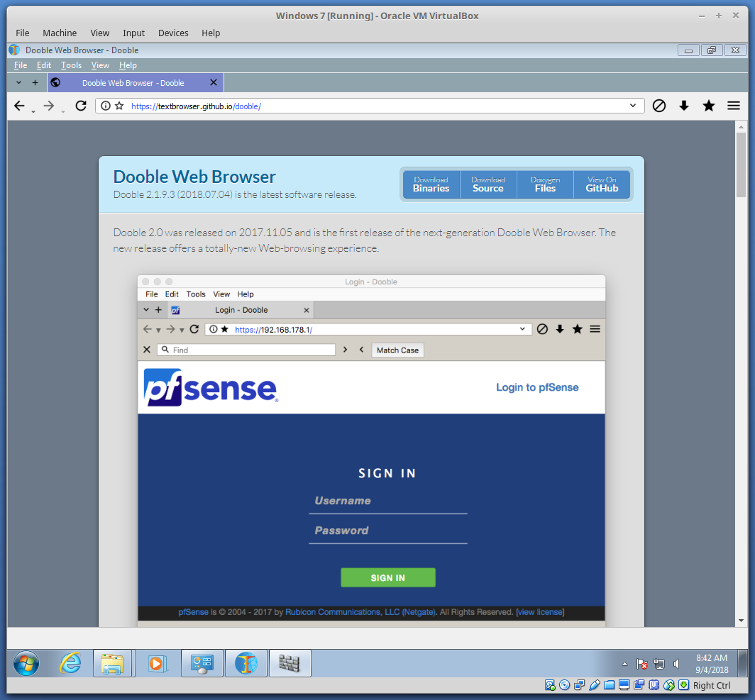Screen dimensions: 755x700
Task: Reload the page in Dooble
Action: 81,106
